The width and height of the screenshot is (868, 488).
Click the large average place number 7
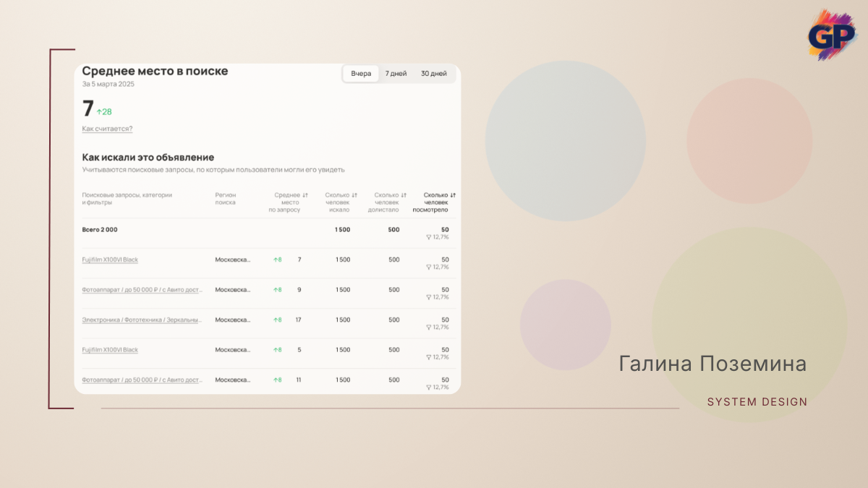pyautogui.click(x=88, y=109)
